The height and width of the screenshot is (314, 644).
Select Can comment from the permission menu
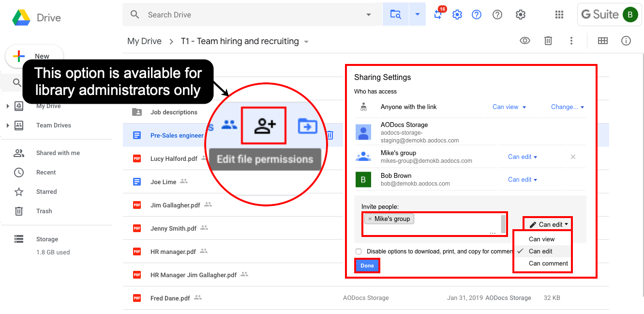pyautogui.click(x=542, y=263)
